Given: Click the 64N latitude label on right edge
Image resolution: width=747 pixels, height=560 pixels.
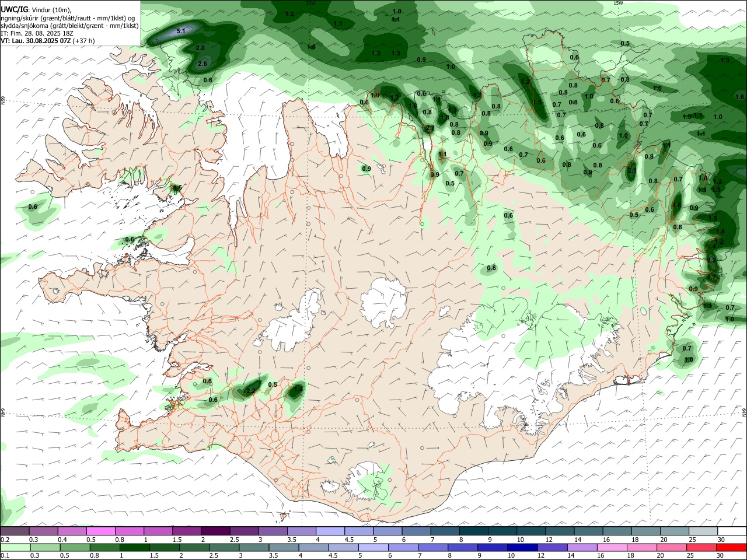Looking at the screenshot, I should pyautogui.click(x=744, y=411).
